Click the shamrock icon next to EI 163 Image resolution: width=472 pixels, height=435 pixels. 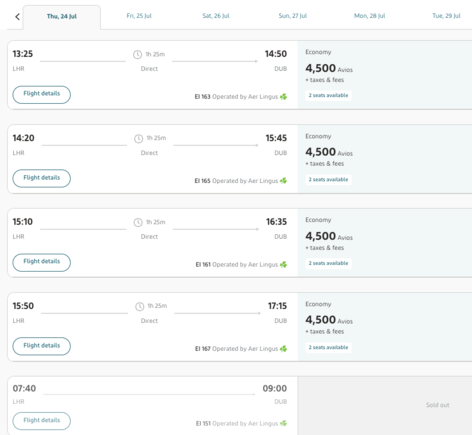[x=283, y=97]
